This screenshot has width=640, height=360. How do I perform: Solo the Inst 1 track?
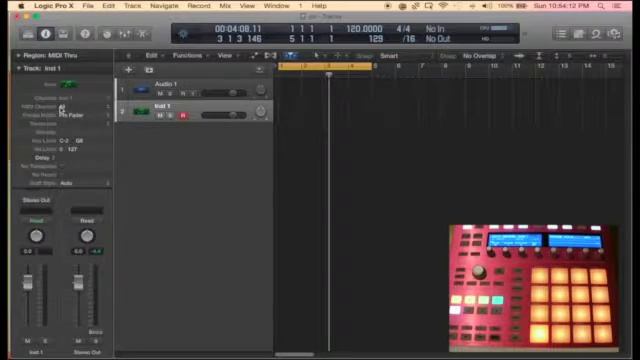point(170,116)
